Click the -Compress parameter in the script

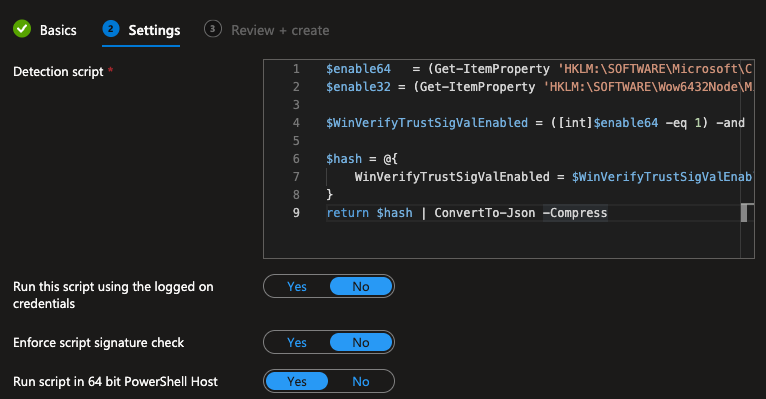[575, 213]
